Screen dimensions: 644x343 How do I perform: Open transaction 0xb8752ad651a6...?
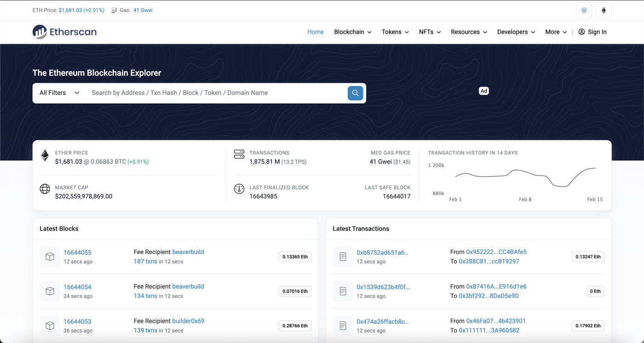point(383,252)
